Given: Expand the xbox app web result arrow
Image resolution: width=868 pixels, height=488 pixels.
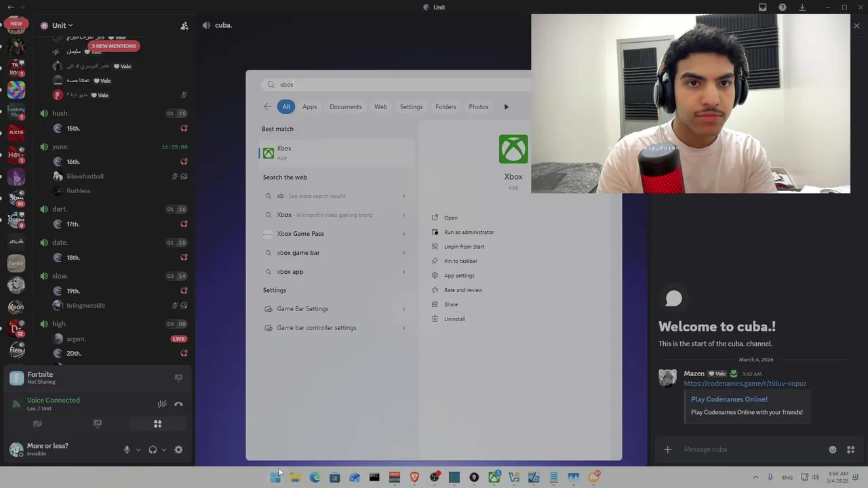Looking at the screenshot, I should 403,272.
